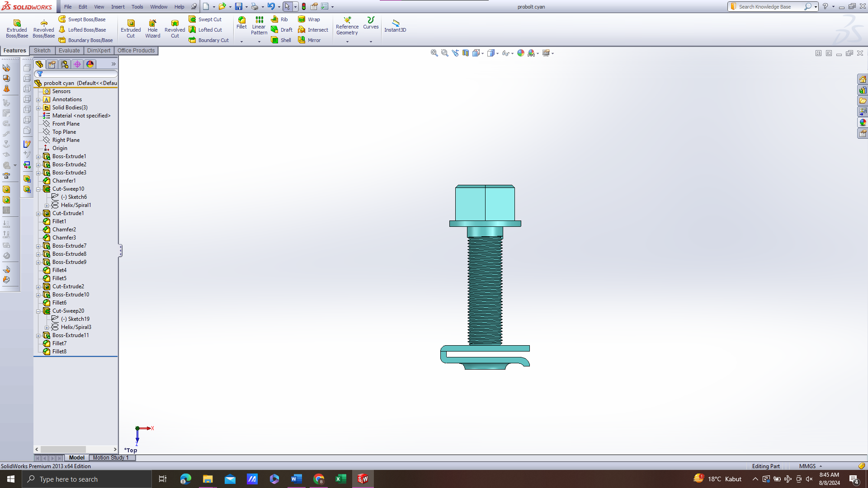Open the Reference Geometry dropdown
Screen dimensions: 868x488
pos(347,42)
